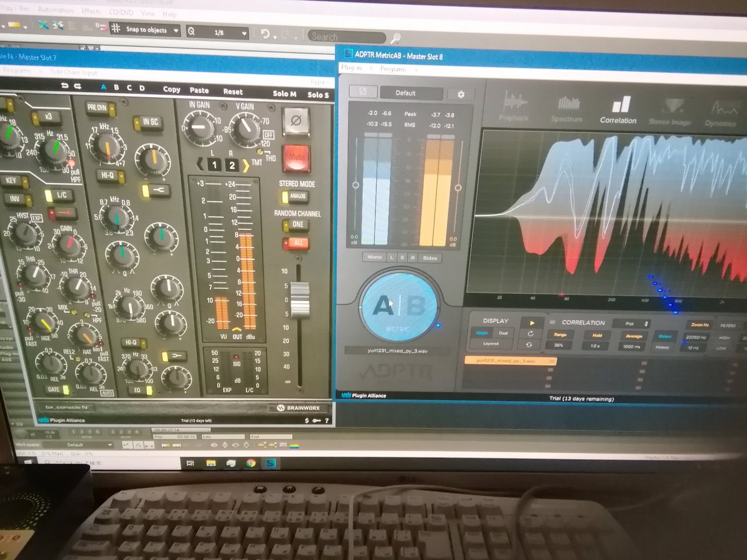Viewport: 747px width, 560px height.
Task: Toggle Solo M
Action: [x=284, y=94]
